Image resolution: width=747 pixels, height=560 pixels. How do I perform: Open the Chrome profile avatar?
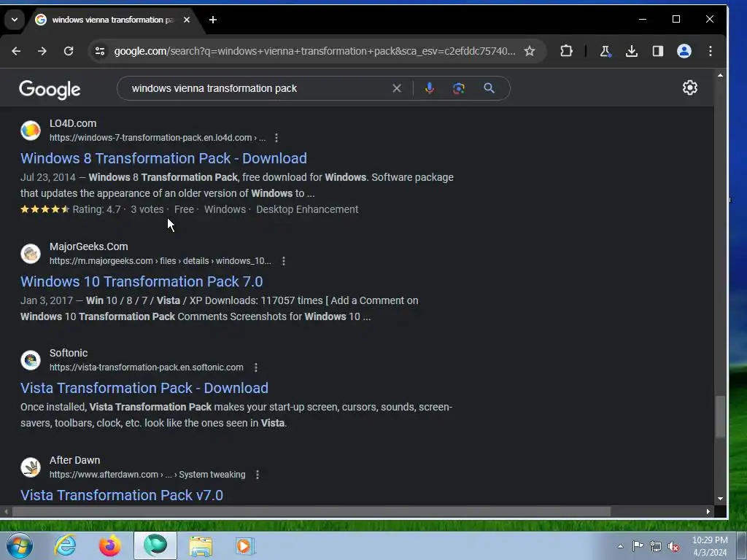(684, 51)
